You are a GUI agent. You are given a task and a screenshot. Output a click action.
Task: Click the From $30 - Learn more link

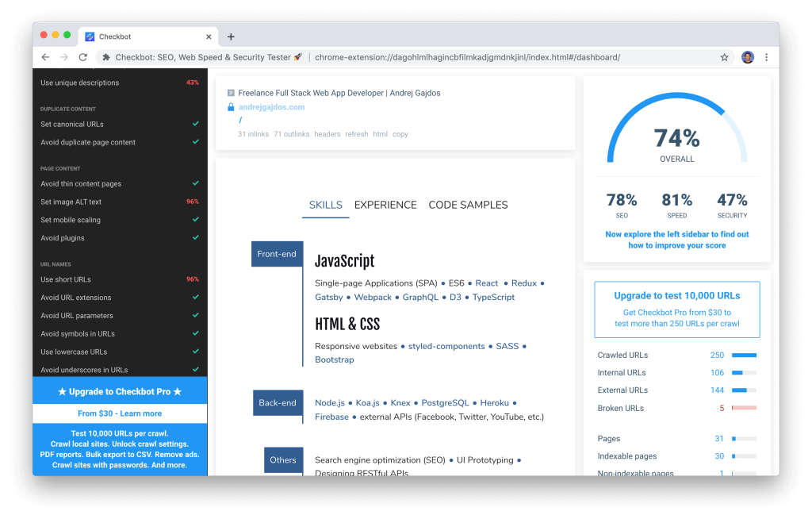click(119, 413)
